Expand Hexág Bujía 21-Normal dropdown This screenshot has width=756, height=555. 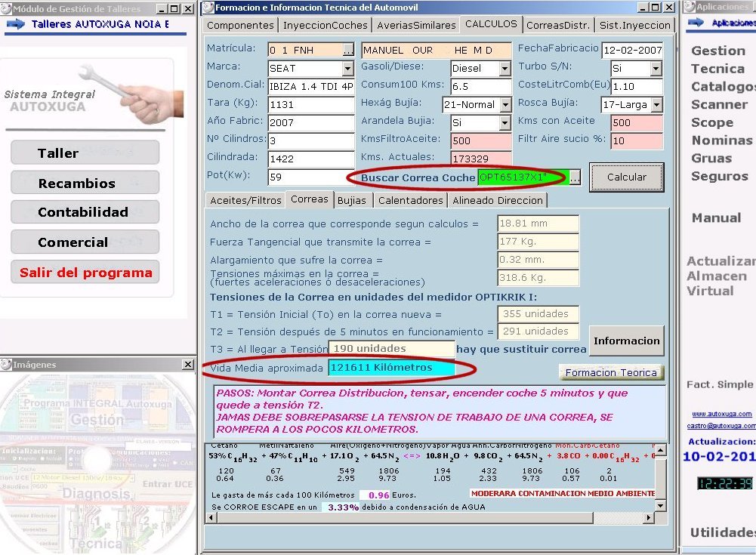tap(505, 105)
